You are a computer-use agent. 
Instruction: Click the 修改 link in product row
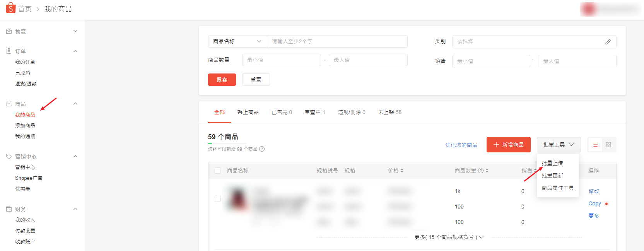tap(594, 191)
